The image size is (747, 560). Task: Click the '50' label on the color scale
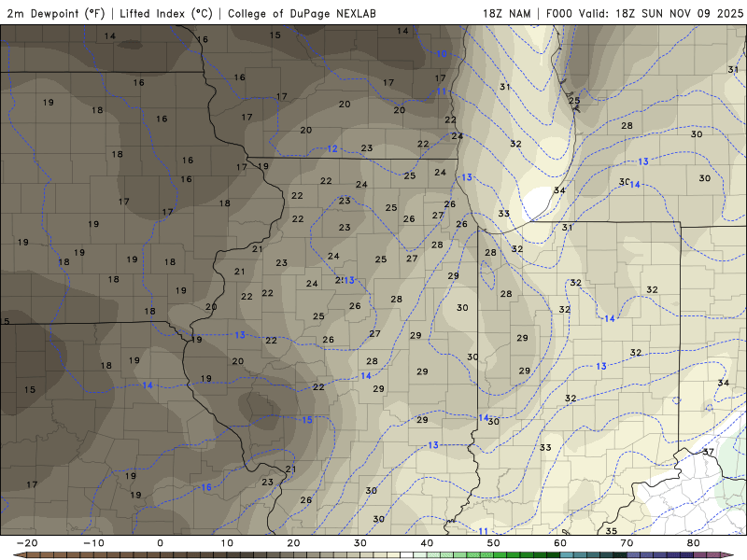tap(494, 543)
